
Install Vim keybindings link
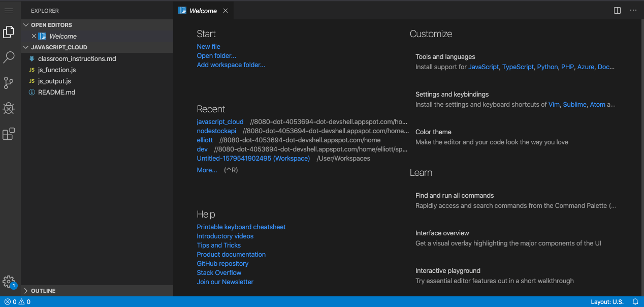(554, 104)
